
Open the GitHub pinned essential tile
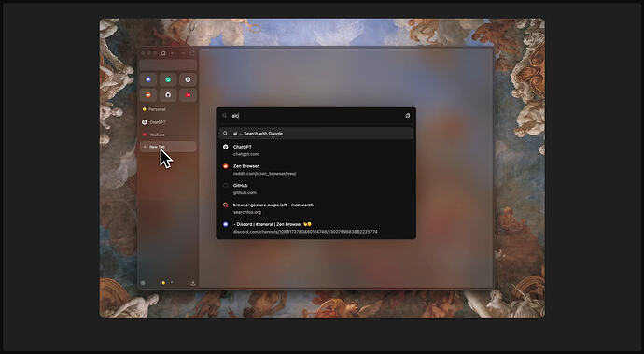168,95
